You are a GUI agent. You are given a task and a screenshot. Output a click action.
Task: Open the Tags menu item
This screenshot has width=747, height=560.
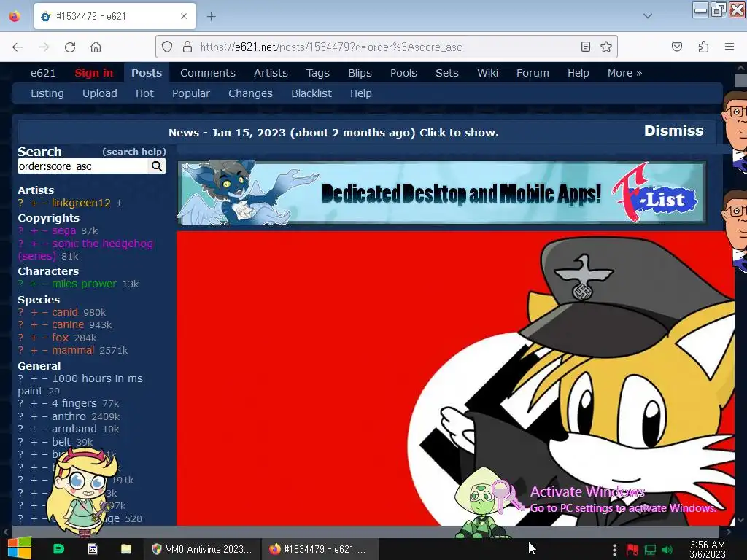point(318,73)
